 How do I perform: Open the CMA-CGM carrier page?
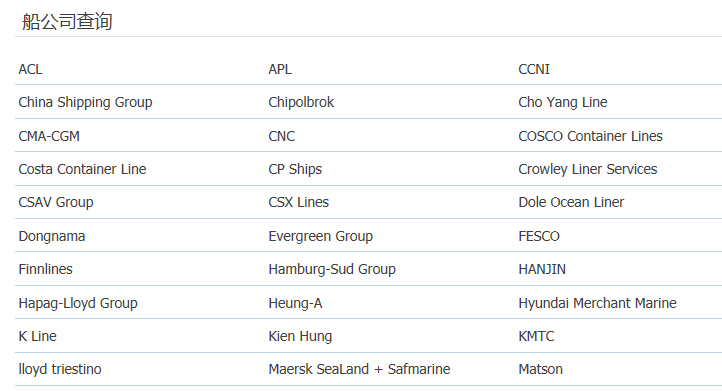[49, 136]
